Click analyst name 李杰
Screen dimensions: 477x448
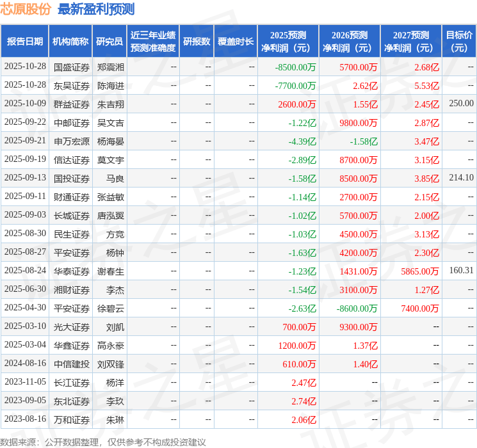(115, 290)
